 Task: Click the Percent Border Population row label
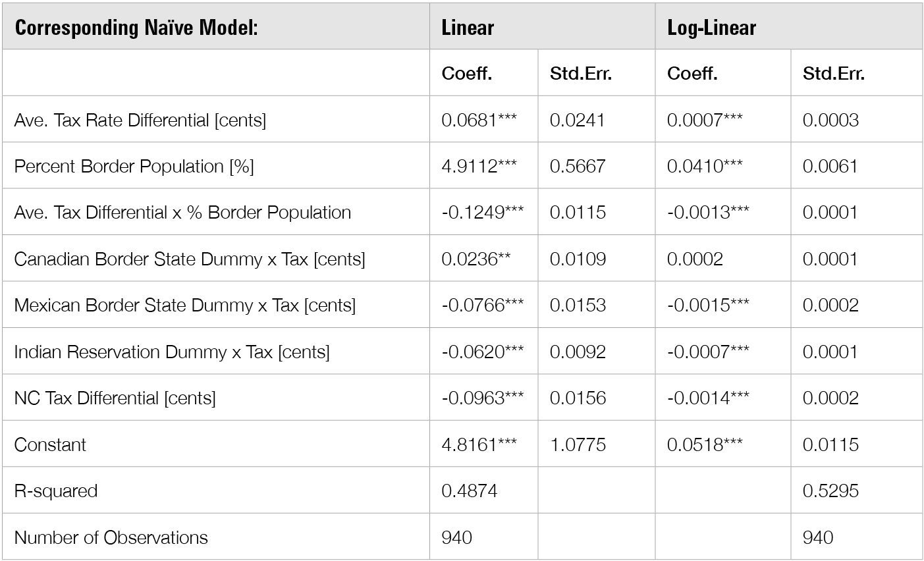(x=134, y=167)
